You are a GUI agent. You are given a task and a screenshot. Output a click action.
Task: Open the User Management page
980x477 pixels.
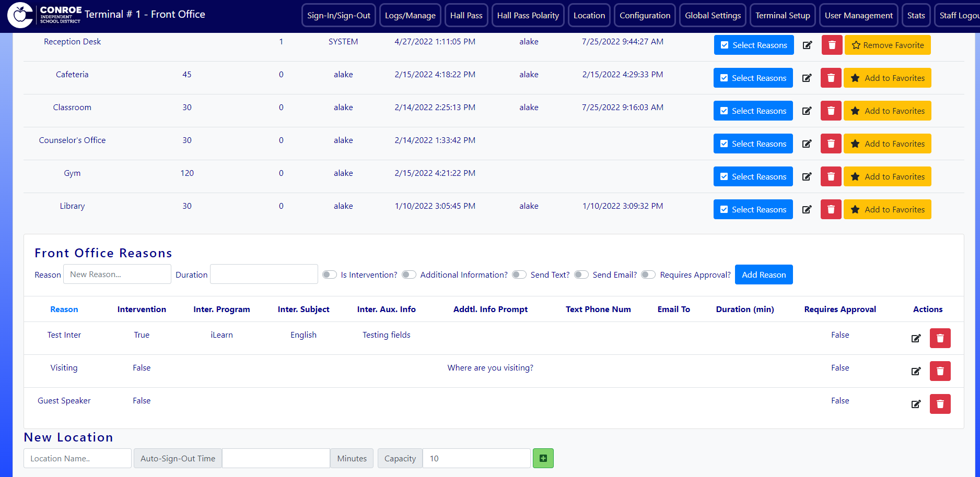click(858, 15)
